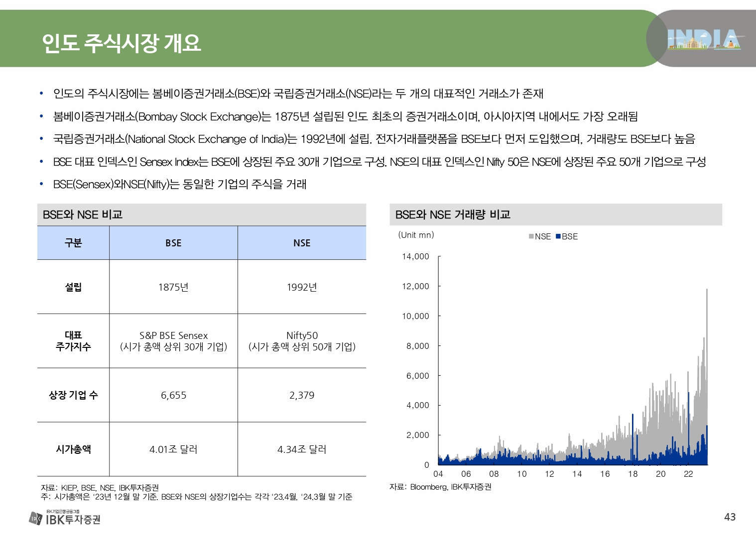Click the bullet BSE(Sensex)와NSE(Nifty)는 동일한 기업

[179, 184]
